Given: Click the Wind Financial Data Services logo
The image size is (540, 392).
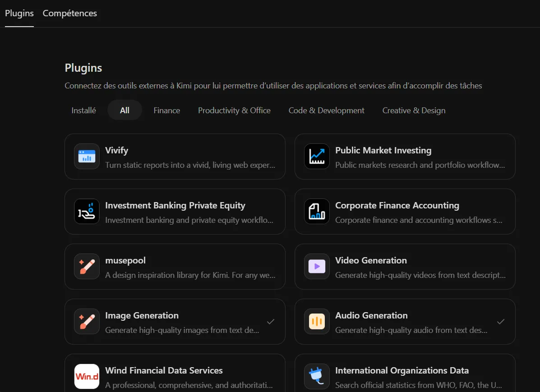Looking at the screenshot, I should [87, 377].
